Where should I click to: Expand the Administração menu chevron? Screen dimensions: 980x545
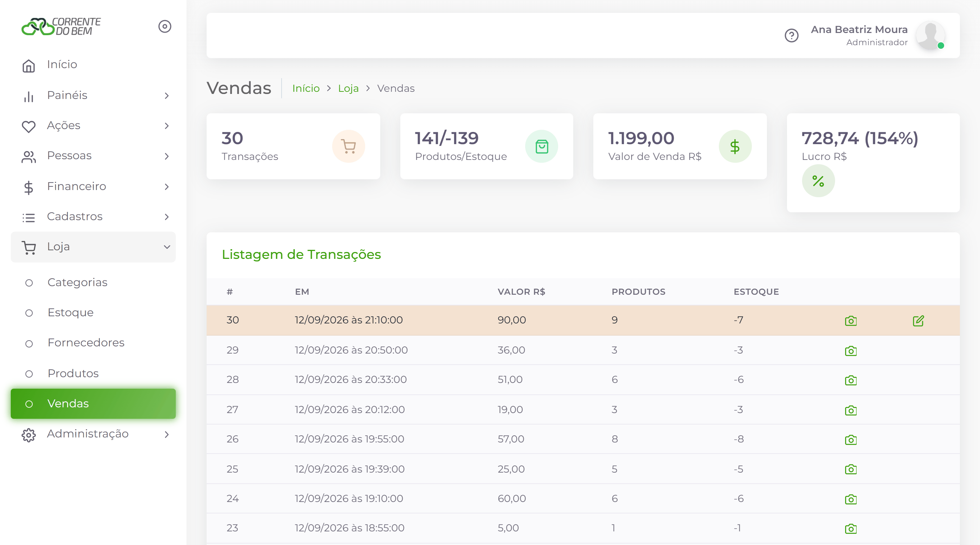coord(167,434)
